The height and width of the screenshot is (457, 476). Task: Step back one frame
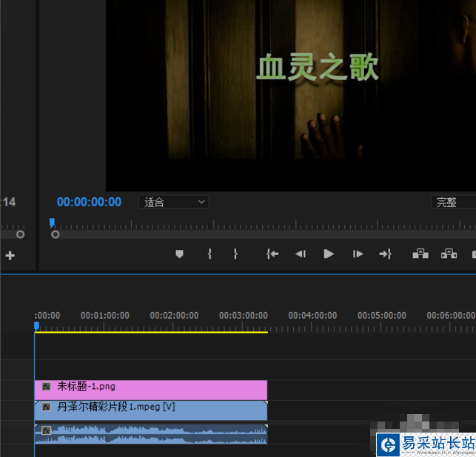click(x=301, y=254)
